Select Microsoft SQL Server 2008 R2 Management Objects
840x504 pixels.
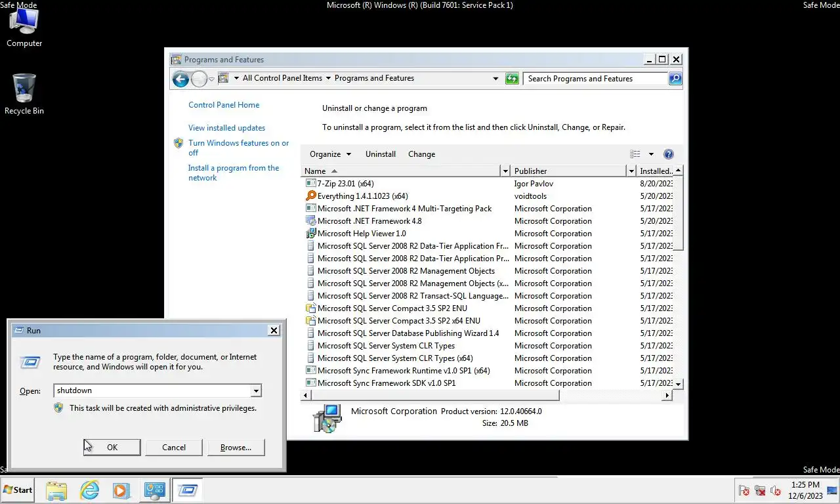click(x=406, y=271)
